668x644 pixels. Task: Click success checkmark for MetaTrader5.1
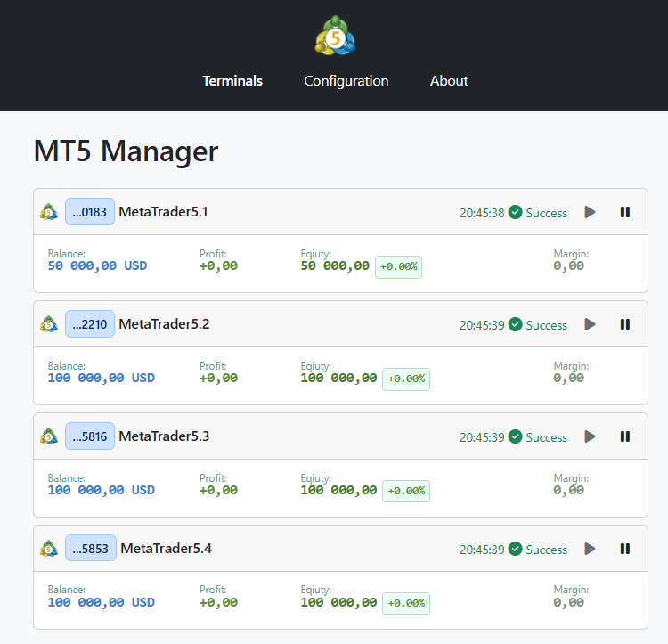(x=516, y=212)
